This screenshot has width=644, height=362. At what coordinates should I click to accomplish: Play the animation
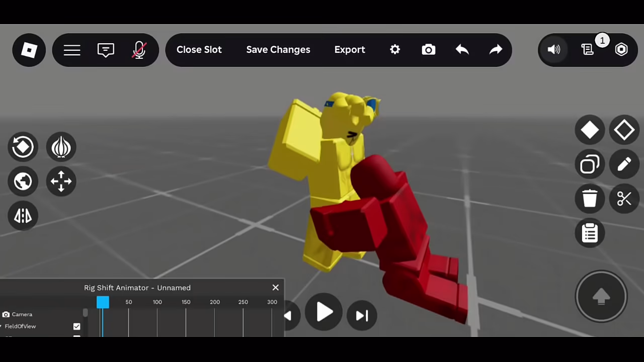pyautogui.click(x=324, y=313)
